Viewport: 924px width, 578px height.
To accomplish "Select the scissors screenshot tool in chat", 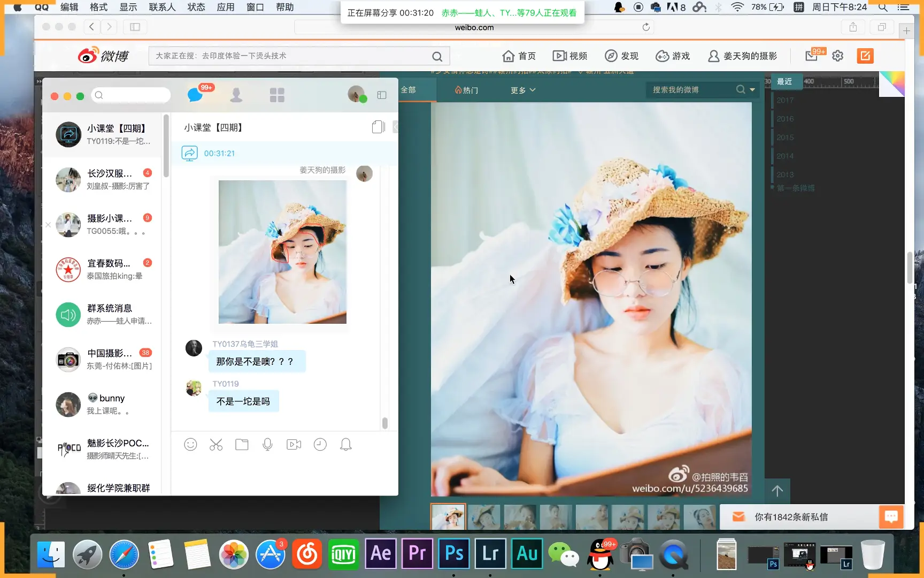I will [216, 444].
